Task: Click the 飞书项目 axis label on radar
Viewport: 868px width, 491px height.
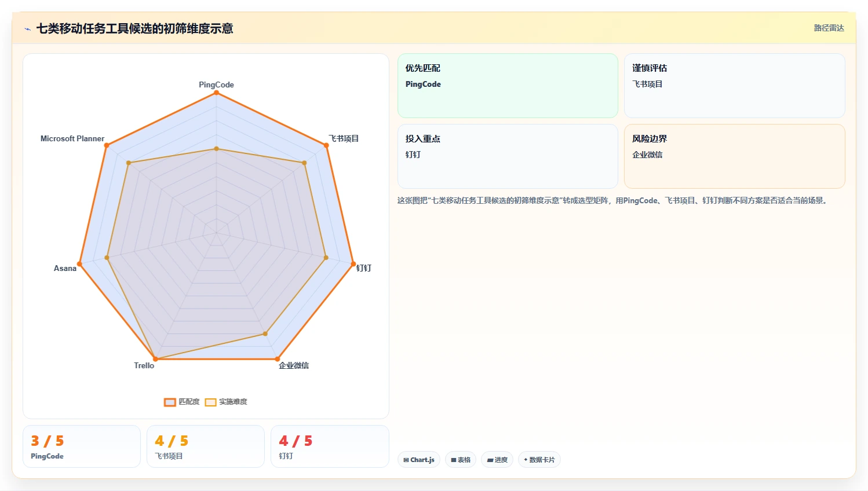Action: click(x=344, y=138)
